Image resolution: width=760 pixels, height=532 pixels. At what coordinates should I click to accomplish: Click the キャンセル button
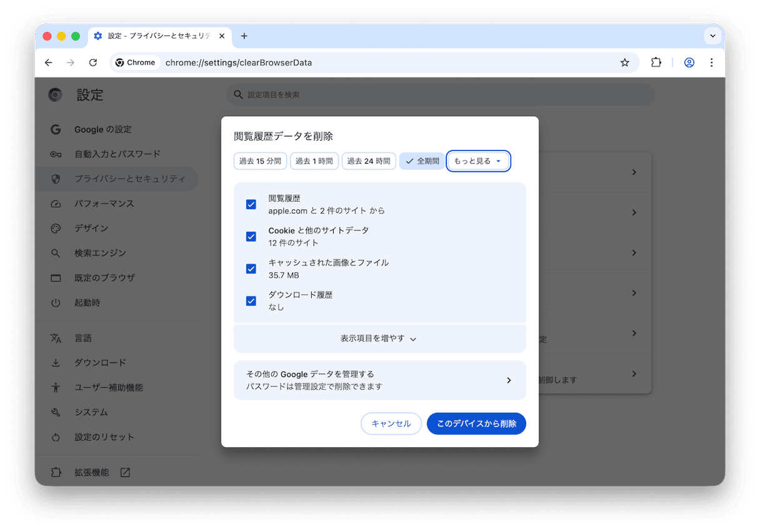[x=391, y=423]
